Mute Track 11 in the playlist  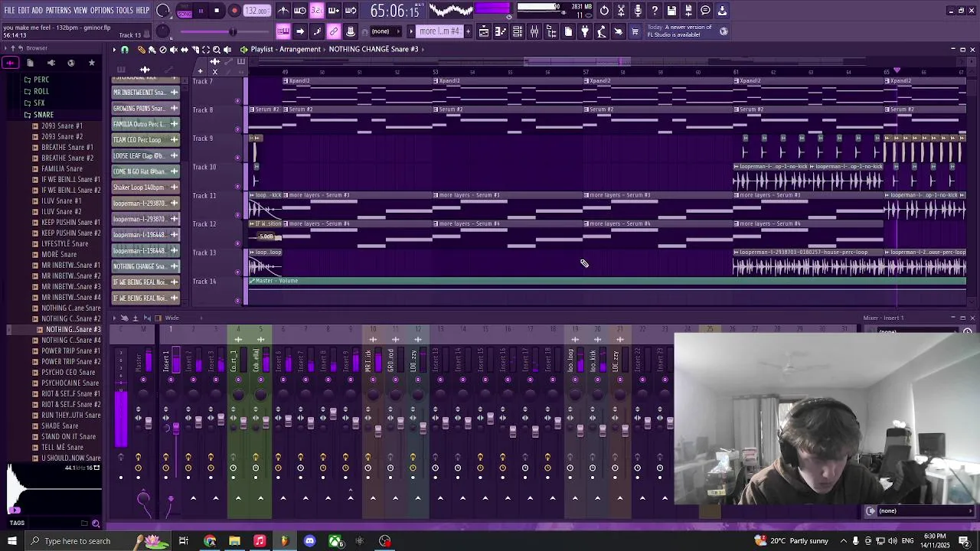pos(237,215)
